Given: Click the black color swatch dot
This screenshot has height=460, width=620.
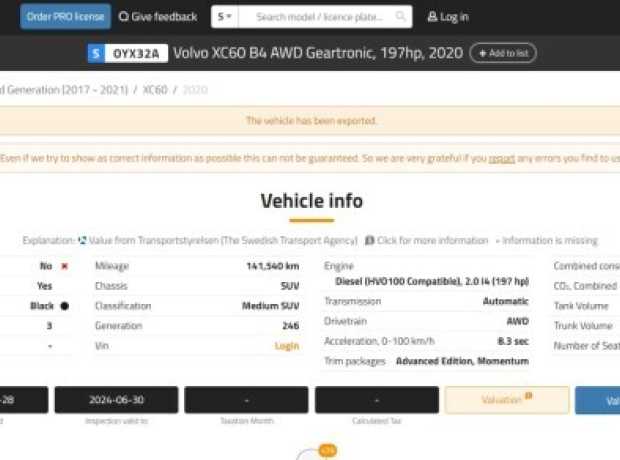Looking at the screenshot, I should [64, 306].
